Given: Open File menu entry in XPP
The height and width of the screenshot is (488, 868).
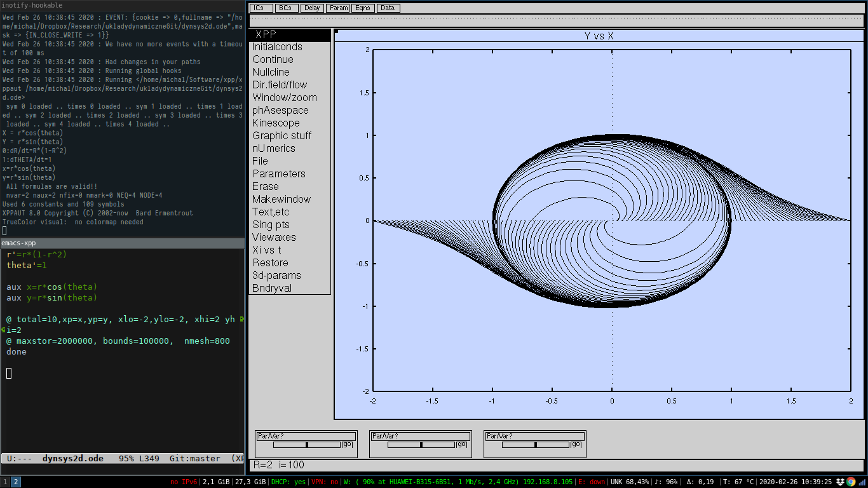Looking at the screenshot, I should [x=290, y=161].
